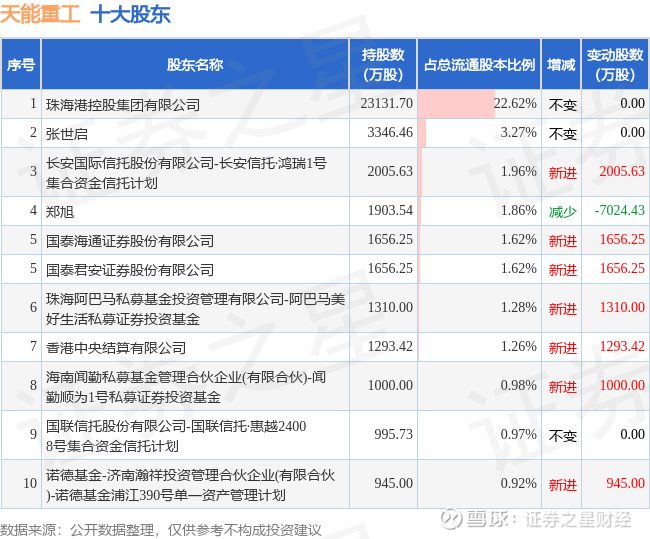Click row number 10

click(30, 483)
